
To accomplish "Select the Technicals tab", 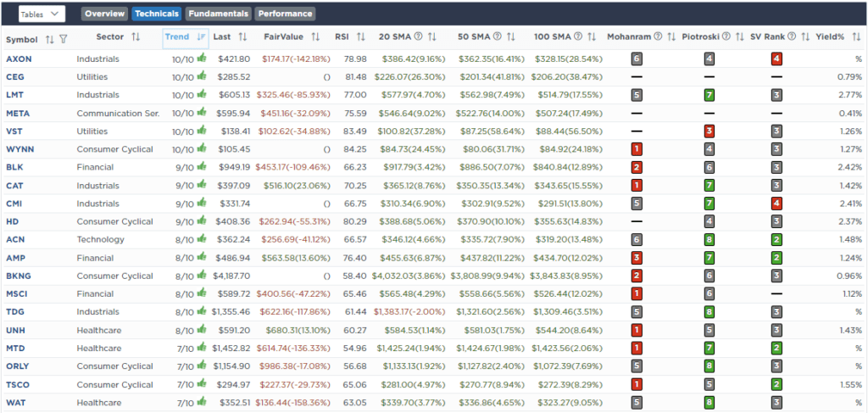I will (x=157, y=14).
